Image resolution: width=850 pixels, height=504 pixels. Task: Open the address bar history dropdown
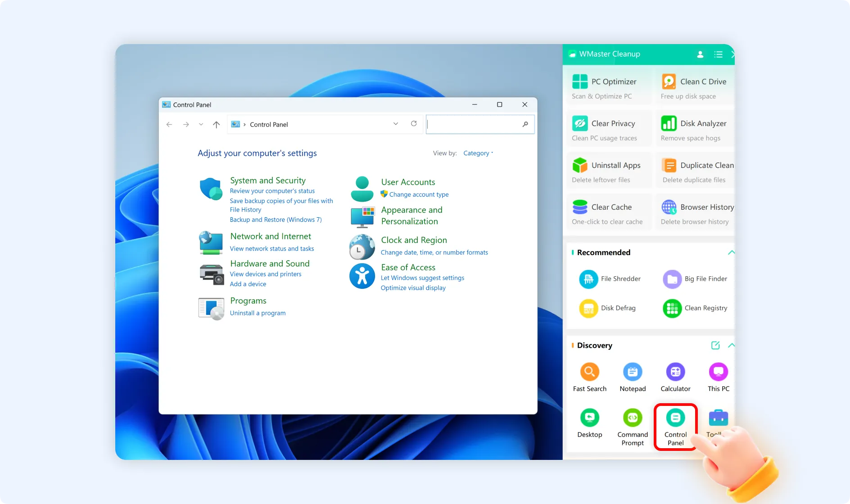(x=395, y=124)
